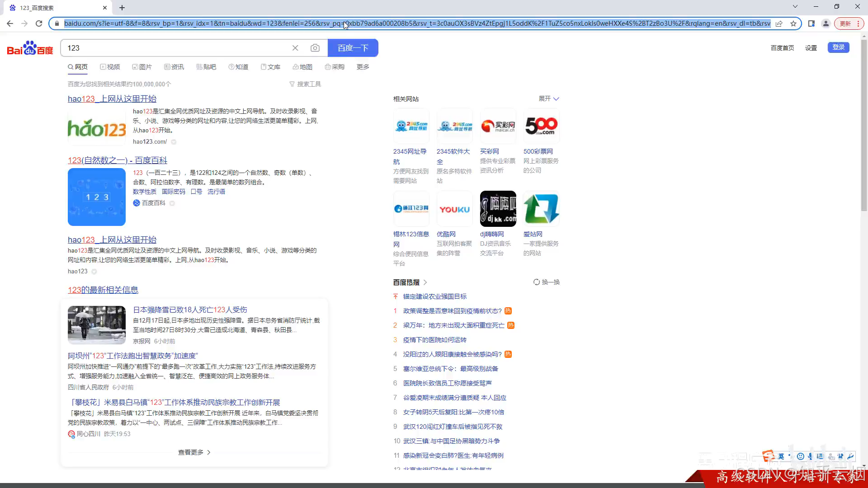Image resolution: width=868 pixels, height=488 pixels.
Task: Open the 123(自然数之一) 百度百科 result
Action: click(x=118, y=160)
